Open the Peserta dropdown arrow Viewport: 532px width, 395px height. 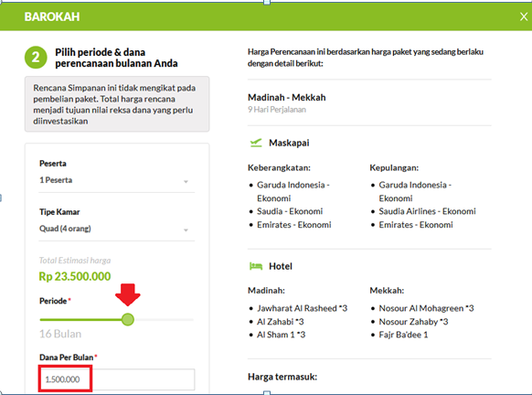pos(186,182)
